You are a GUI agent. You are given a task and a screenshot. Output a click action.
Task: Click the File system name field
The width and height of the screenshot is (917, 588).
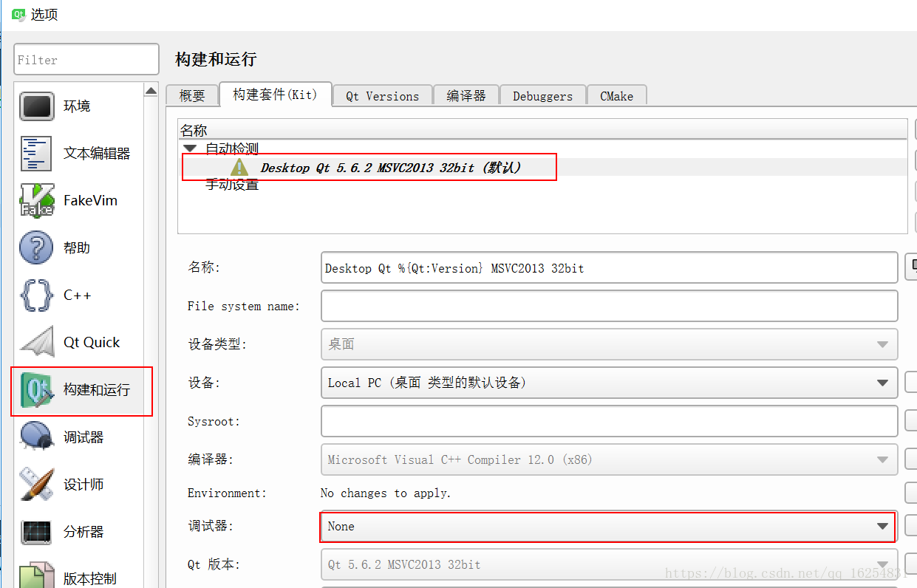click(x=609, y=306)
